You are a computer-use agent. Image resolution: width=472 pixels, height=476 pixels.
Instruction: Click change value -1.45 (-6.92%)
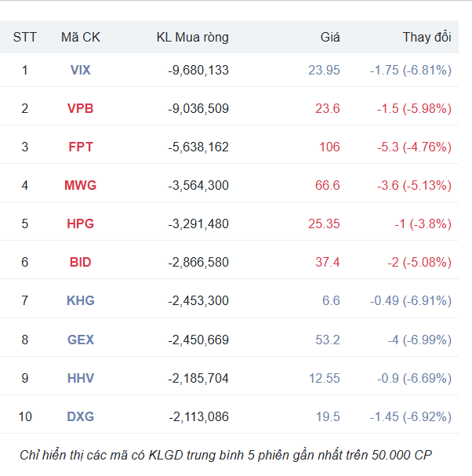pyautogui.click(x=410, y=417)
